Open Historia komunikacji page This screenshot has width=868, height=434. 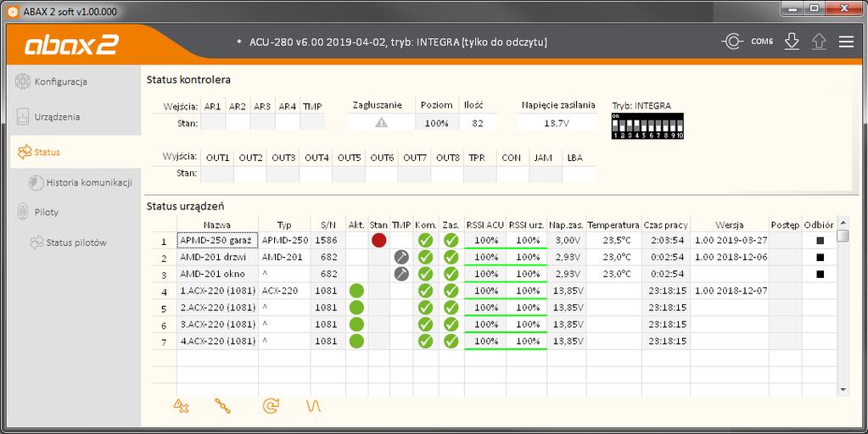click(89, 182)
